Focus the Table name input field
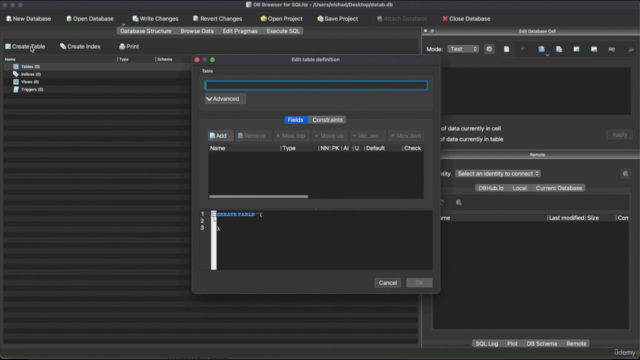Image resolution: width=640 pixels, height=360 pixels. tap(316, 85)
